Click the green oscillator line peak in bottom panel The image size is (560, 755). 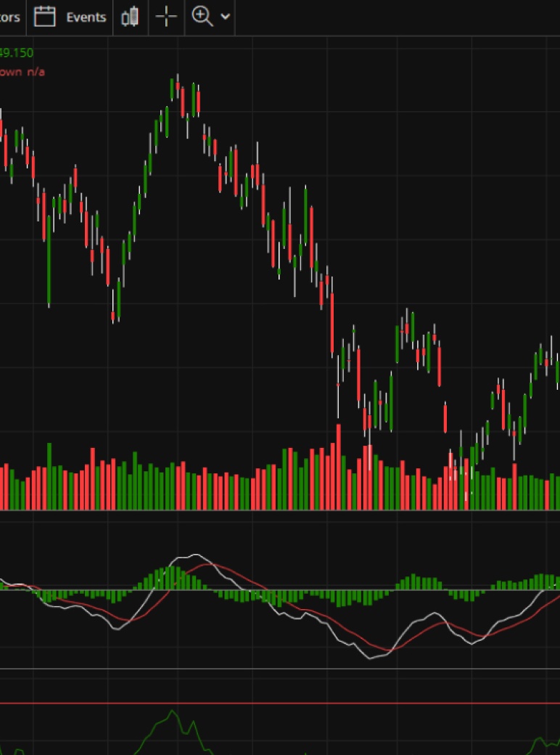pos(173,711)
